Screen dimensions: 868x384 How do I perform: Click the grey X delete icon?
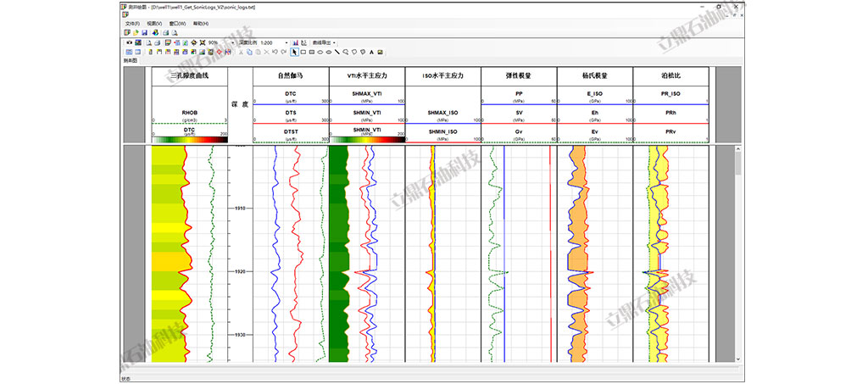pyautogui.click(x=266, y=52)
